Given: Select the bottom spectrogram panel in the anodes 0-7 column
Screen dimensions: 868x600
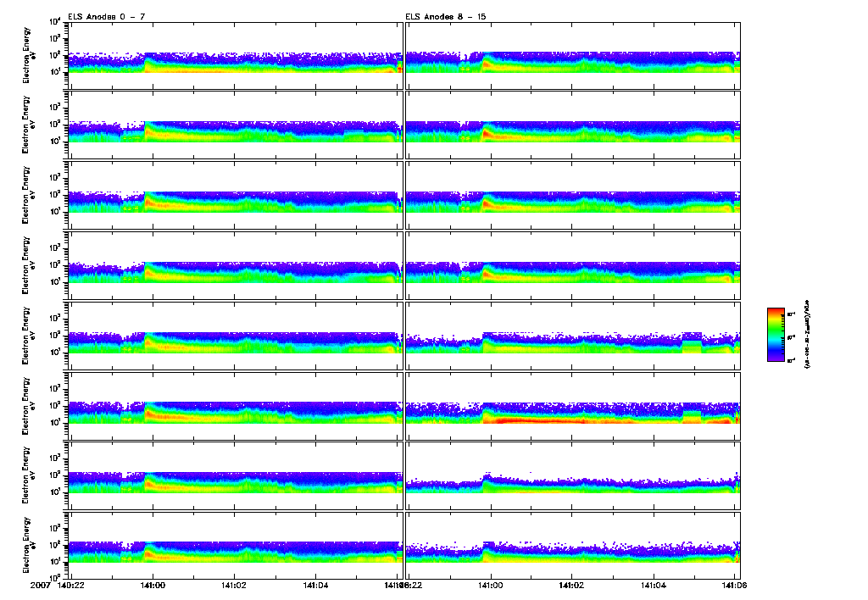Looking at the screenshot, I should pos(236,545).
